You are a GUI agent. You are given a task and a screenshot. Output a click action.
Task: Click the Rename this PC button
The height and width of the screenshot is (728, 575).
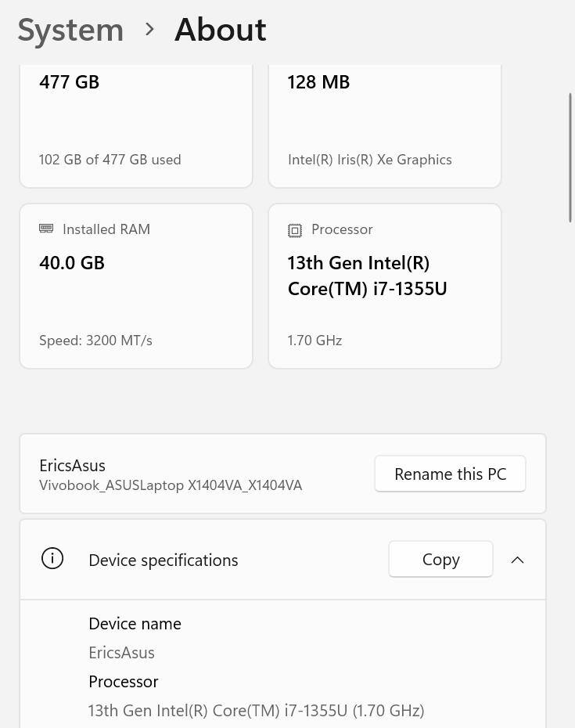[450, 474]
